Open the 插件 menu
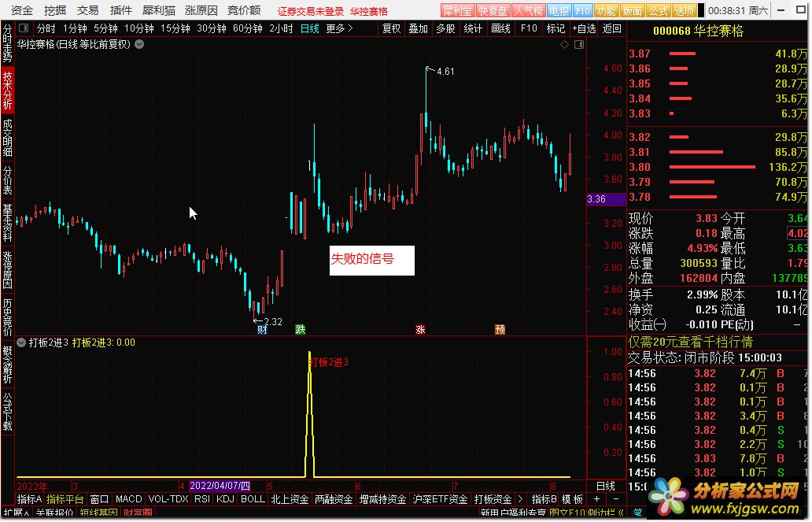The width and height of the screenshot is (812, 522). pos(121,10)
